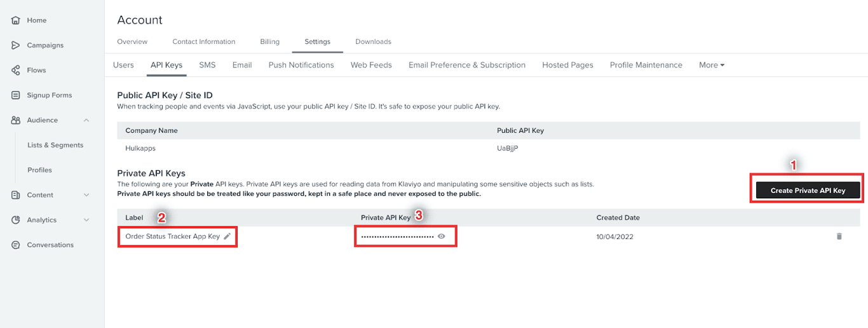
Task: Click the Home house icon in sidebar
Action: tap(16, 20)
